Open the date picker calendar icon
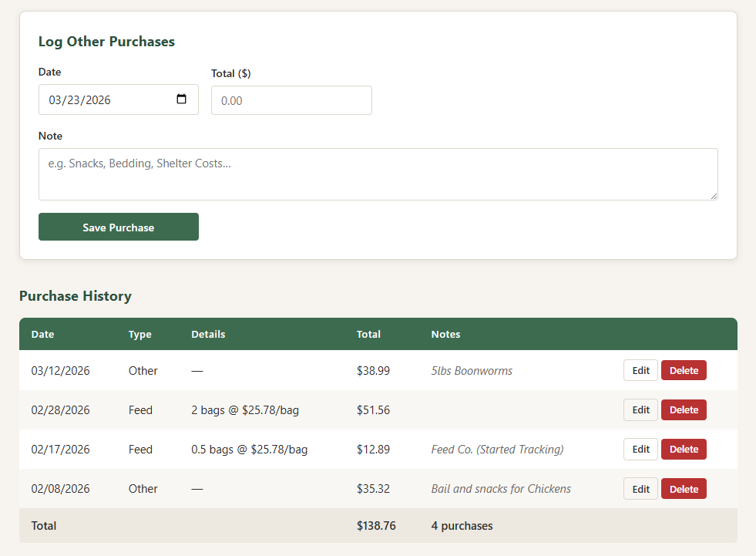Screen dimensions: 756x556 click(182, 99)
